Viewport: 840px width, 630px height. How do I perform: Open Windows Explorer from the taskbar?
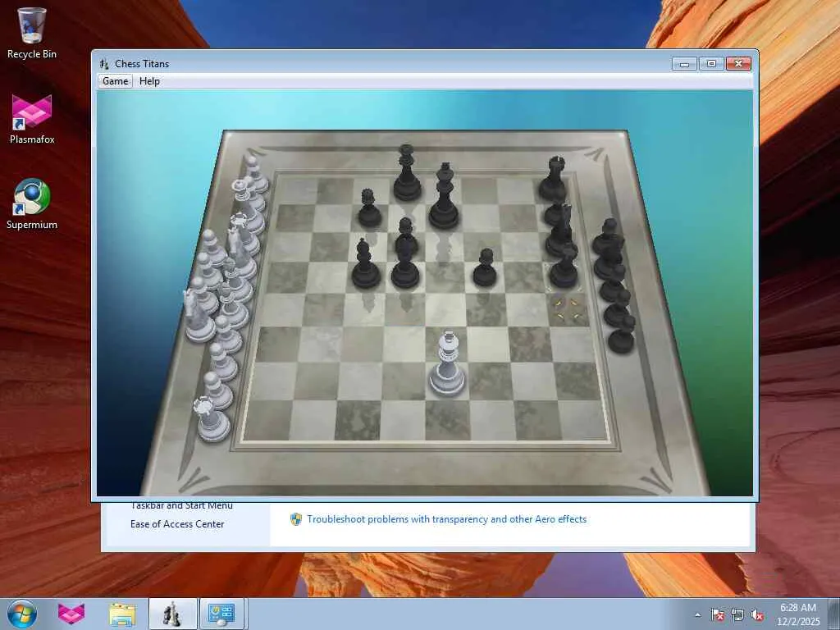click(122, 614)
